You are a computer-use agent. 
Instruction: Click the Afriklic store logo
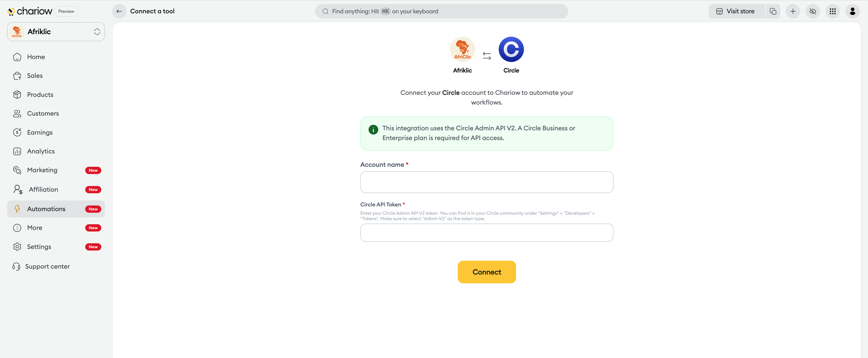(x=462, y=49)
